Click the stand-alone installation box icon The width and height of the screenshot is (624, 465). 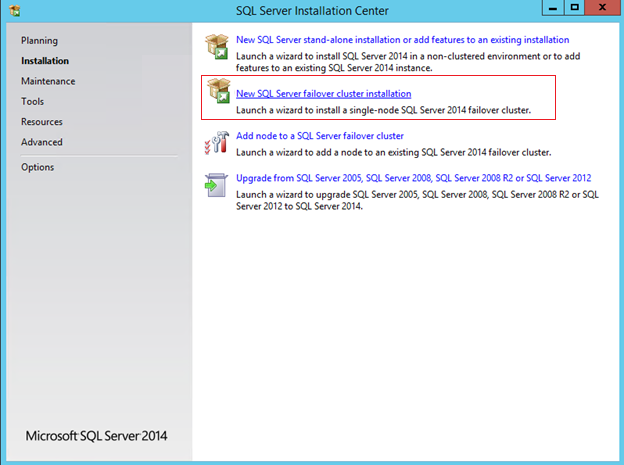pyautogui.click(x=217, y=47)
